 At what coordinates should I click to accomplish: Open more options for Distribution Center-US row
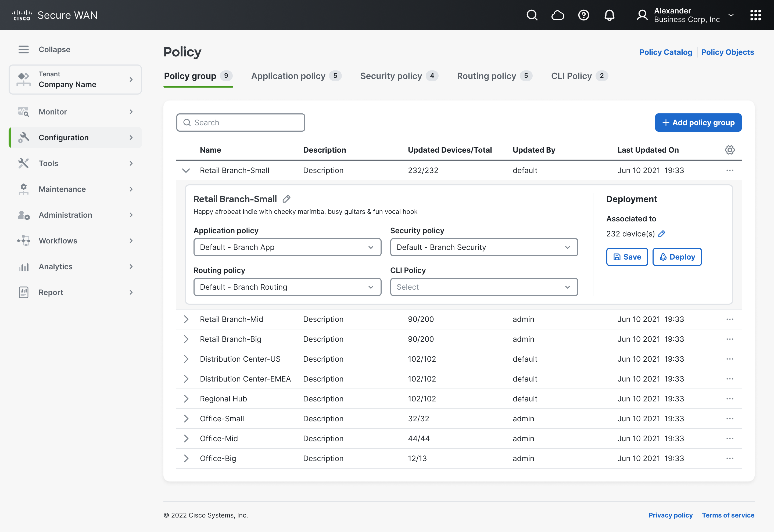(730, 359)
